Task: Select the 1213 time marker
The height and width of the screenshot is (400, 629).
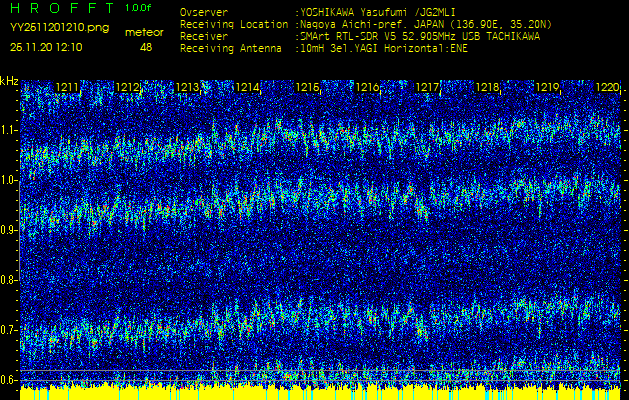Action: point(187,88)
